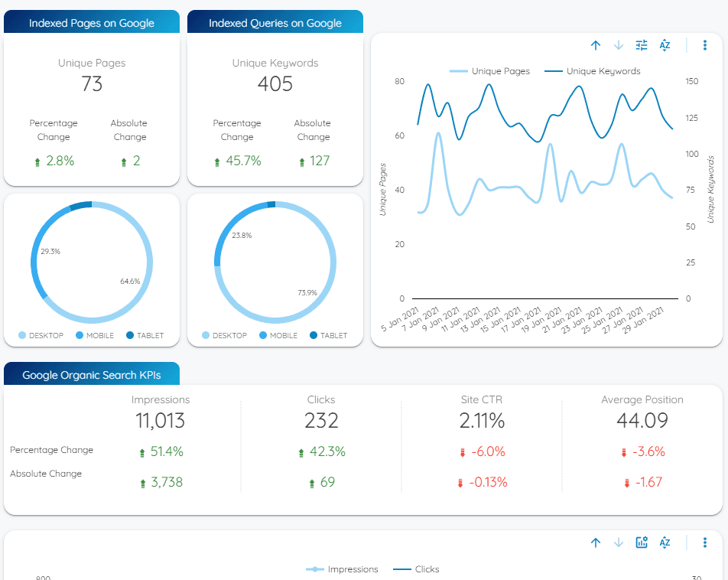
Task: Click AZ sort icon on Unique Pages chart
Action: [665, 45]
